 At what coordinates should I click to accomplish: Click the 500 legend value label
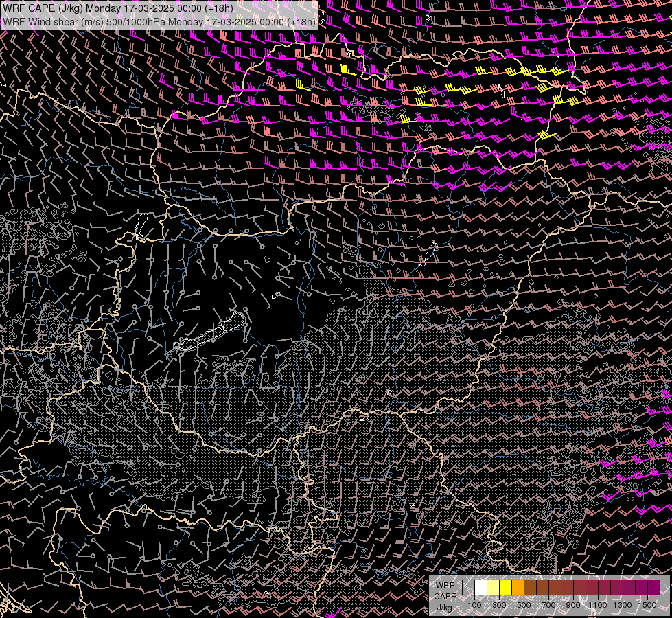(x=524, y=605)
